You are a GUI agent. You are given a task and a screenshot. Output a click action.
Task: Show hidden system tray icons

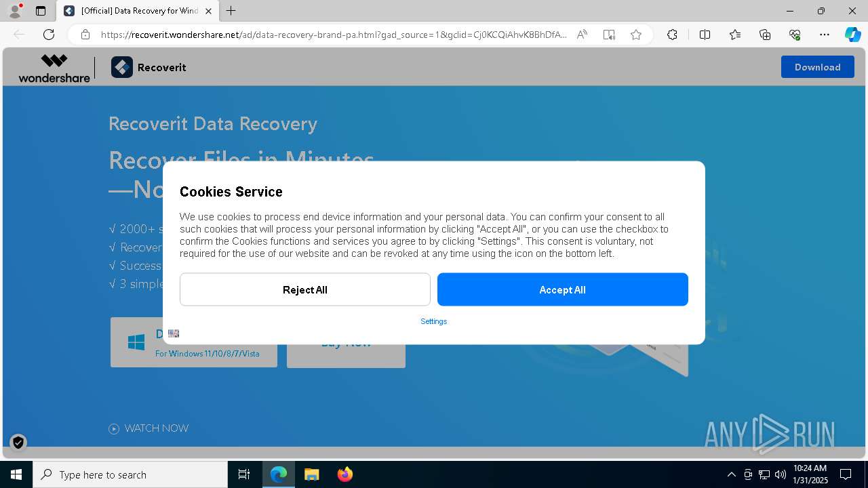731,474
